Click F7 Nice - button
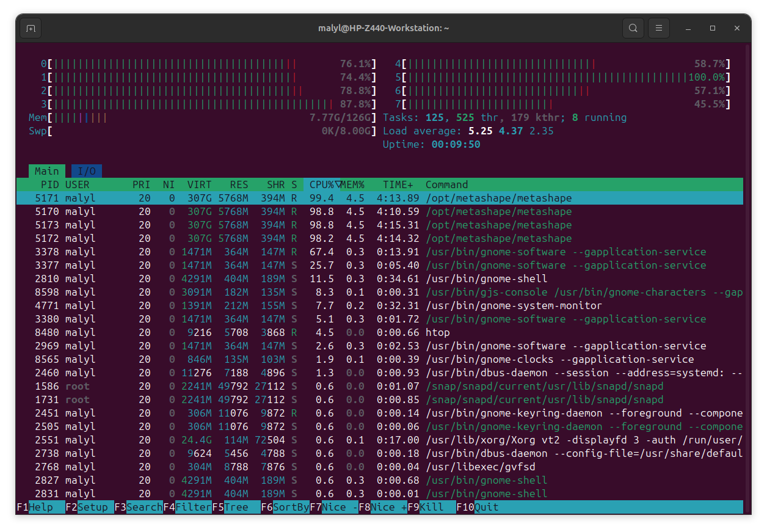The width and height of the screenshot is (767, 532). pyautogui.click(x=334, y=507)
